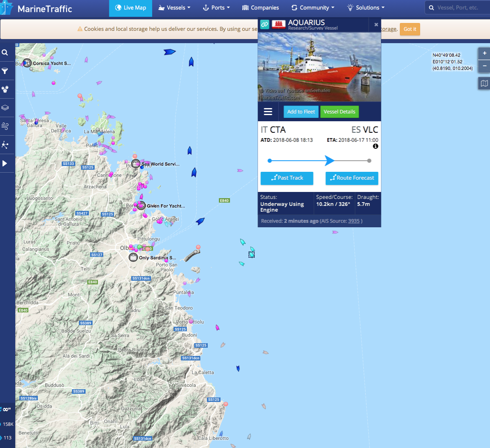This screenshot has height=448, width=490.
Task: Open the vessel popup hamburger menu
Action: [x=268, y=112]
